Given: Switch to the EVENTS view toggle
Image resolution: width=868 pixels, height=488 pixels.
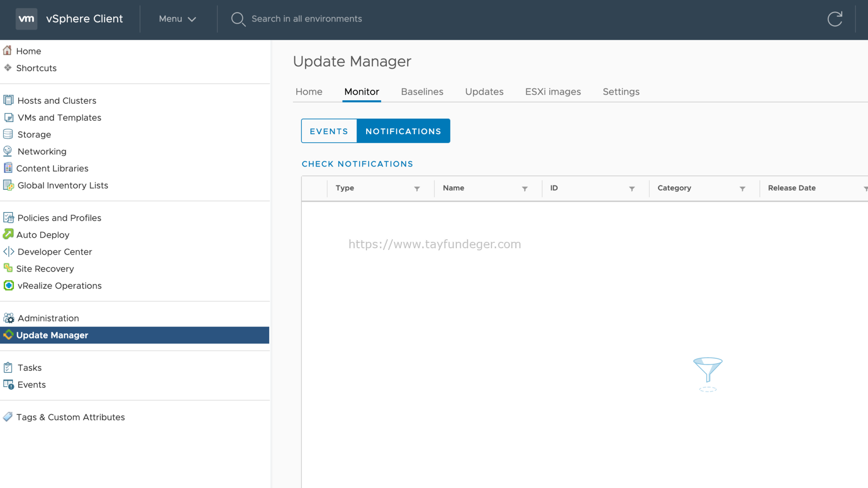Looking at the screenshot, I should 328,131.
